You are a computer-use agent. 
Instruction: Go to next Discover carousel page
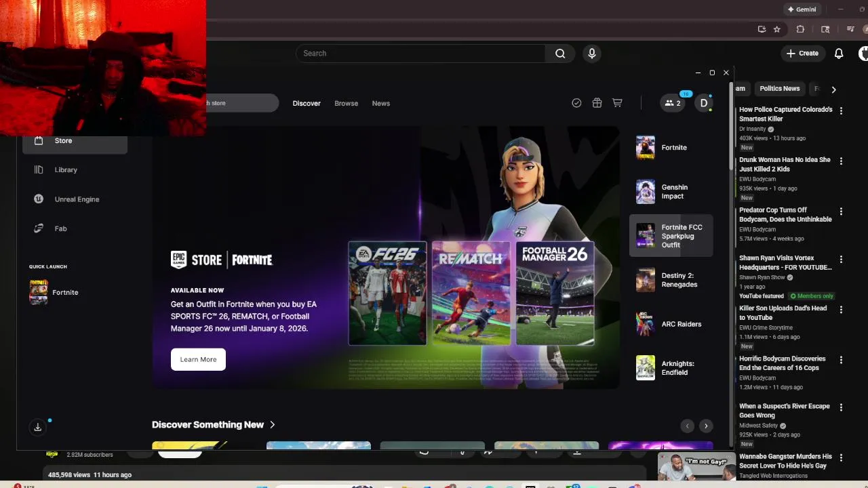point(706,426)
